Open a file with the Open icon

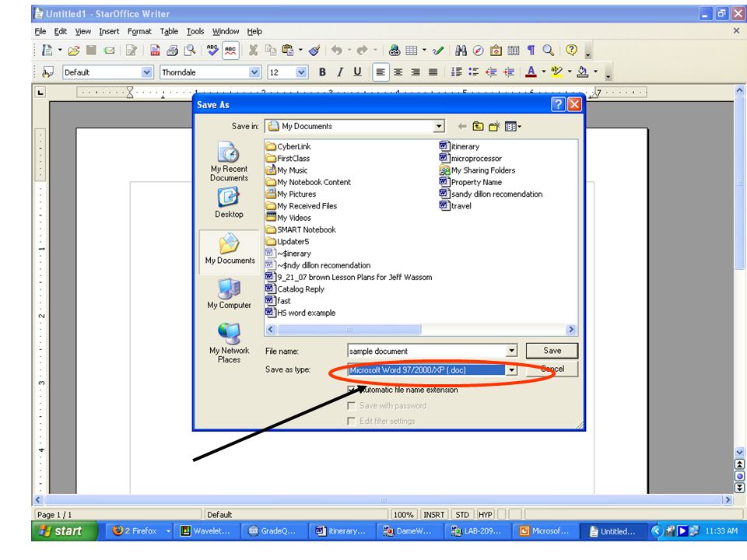point(73,50)
